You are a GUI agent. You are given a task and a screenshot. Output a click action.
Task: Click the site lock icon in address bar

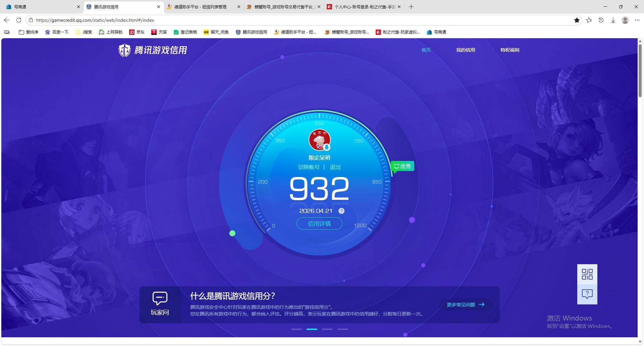[x=31, y=20]
